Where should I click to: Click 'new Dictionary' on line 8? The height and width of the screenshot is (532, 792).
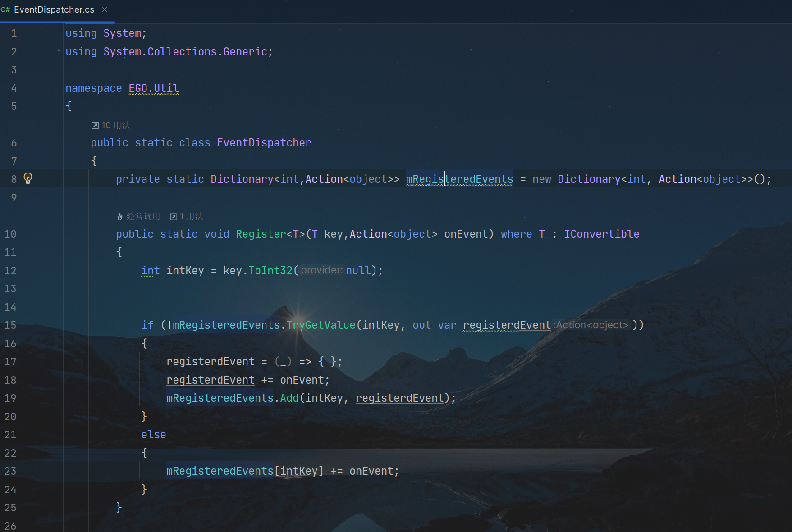(577, 179)
